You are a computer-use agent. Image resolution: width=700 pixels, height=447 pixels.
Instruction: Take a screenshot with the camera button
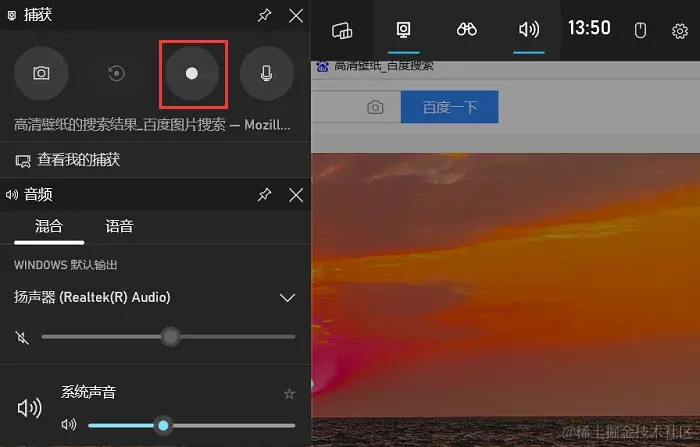41,73
